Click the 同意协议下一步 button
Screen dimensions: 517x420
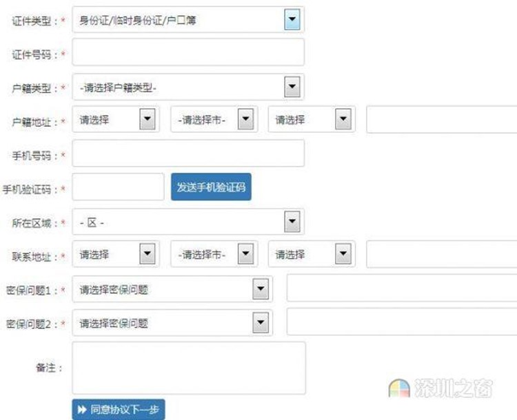coord(119,410)
